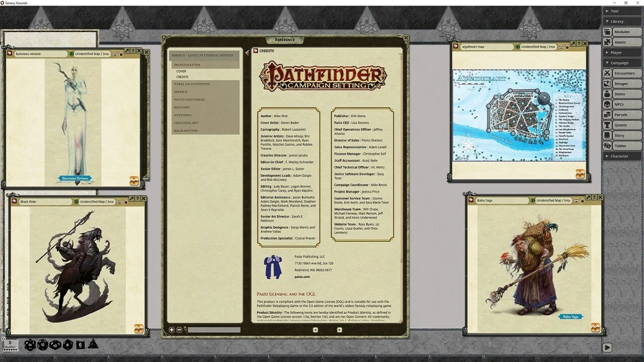
Task: Open the Assets library
Action: [622, 42]
